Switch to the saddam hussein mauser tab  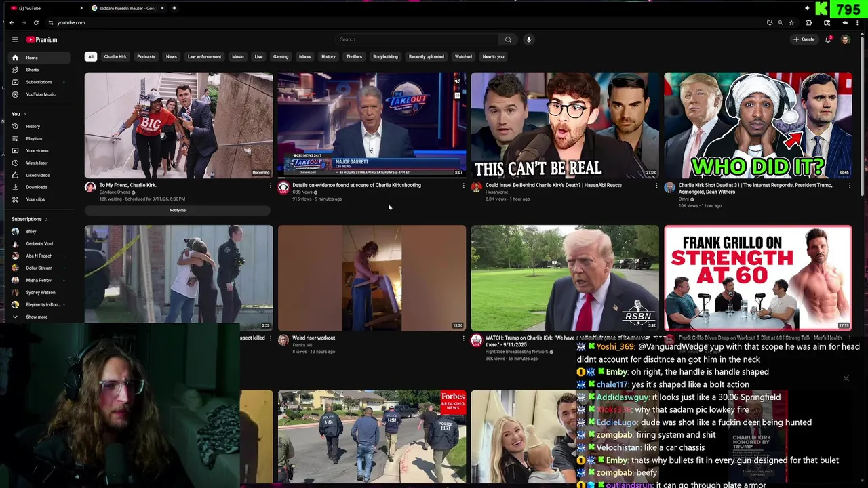[127, 8]
